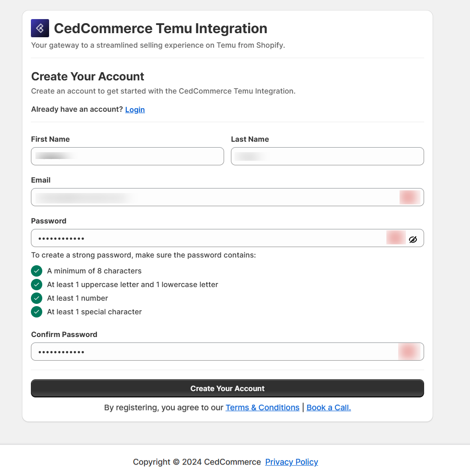Click the uppercase and lowercase check icon
Image resolution: width=470 pixels, height=476 pixels.
pyautogui.click(x=36, y=284)
